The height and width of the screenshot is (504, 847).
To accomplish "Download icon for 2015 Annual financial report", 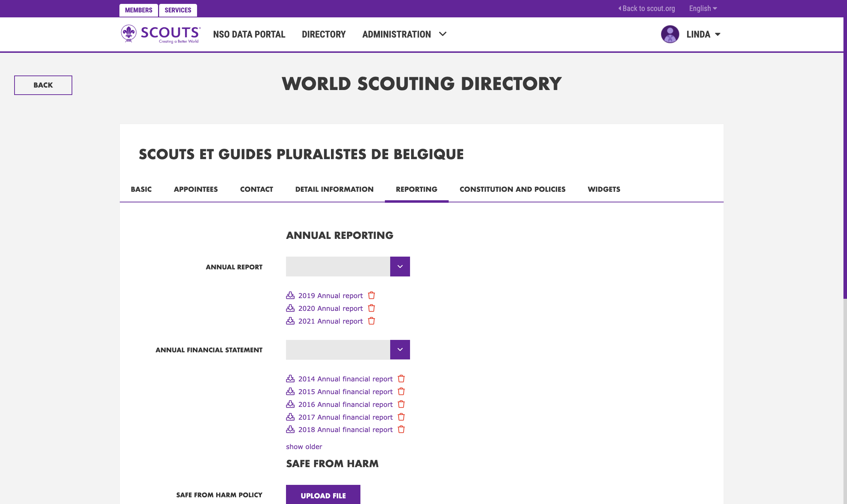I will click(x=290, y=391).
